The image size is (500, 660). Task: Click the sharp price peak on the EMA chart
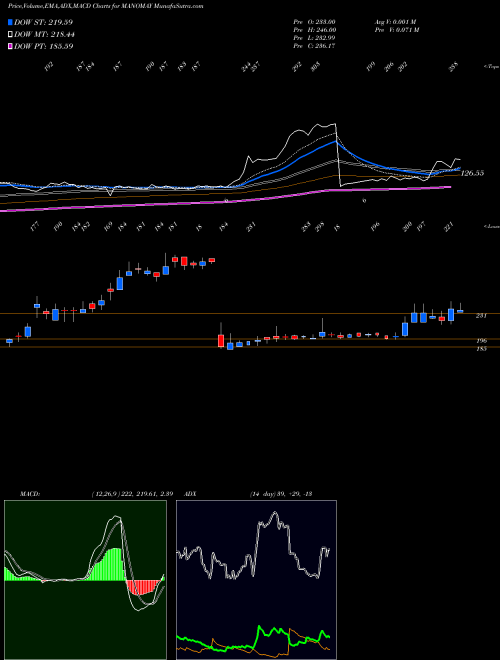click(335, 124)
